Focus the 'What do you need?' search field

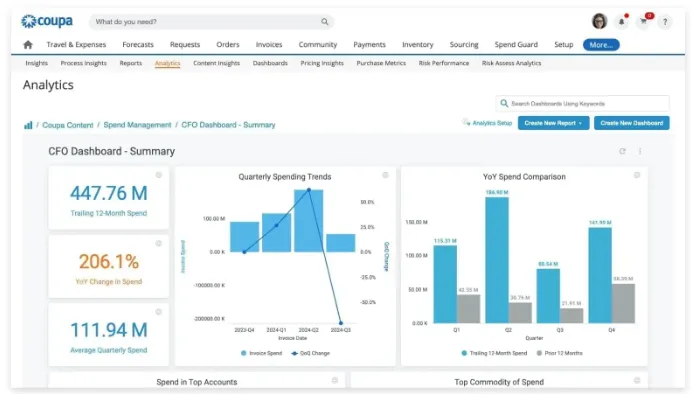(212, 21)
